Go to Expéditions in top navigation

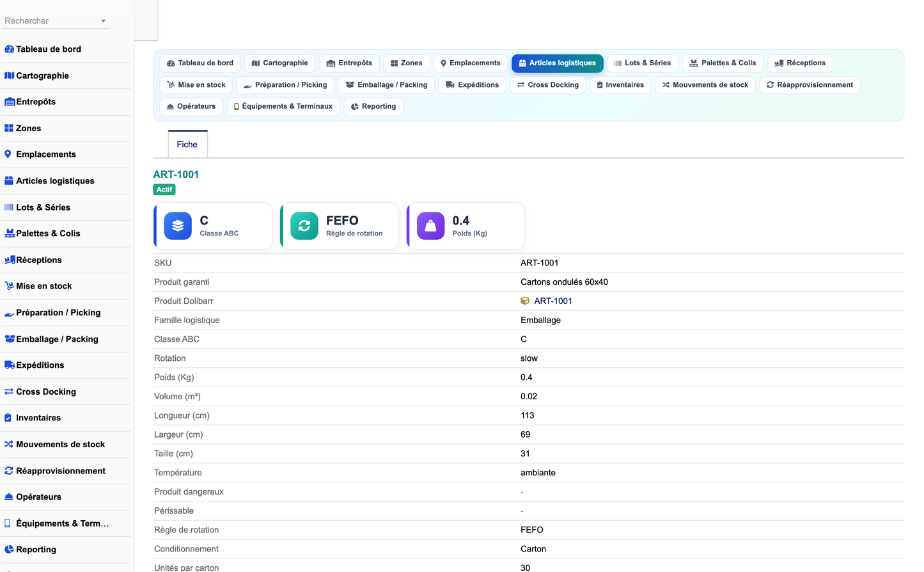(473, 85)
